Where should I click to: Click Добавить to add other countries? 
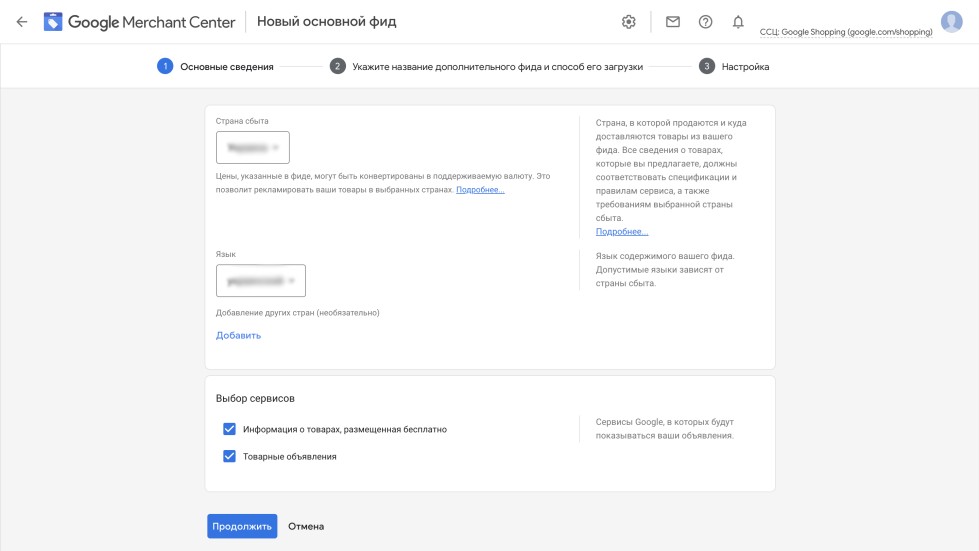[238, 335]
